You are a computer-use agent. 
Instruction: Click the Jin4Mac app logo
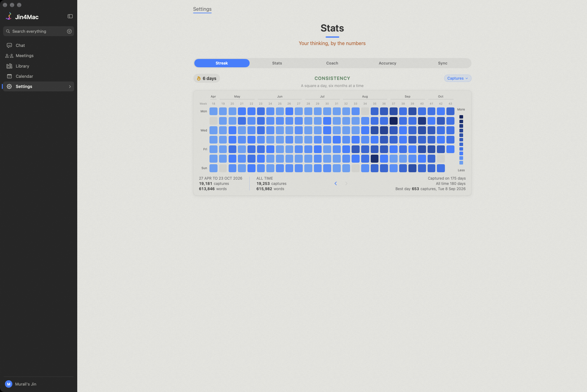point(9,16)
